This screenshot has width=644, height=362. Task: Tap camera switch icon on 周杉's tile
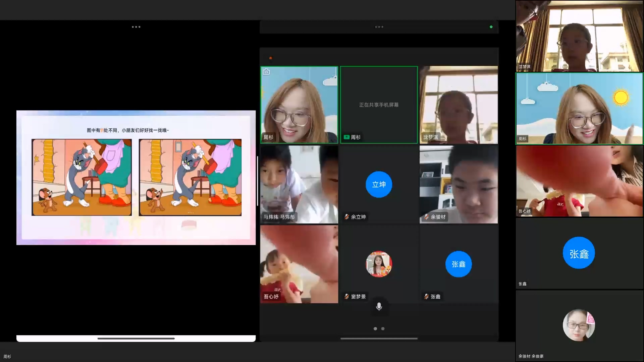(x=266, y=72)
